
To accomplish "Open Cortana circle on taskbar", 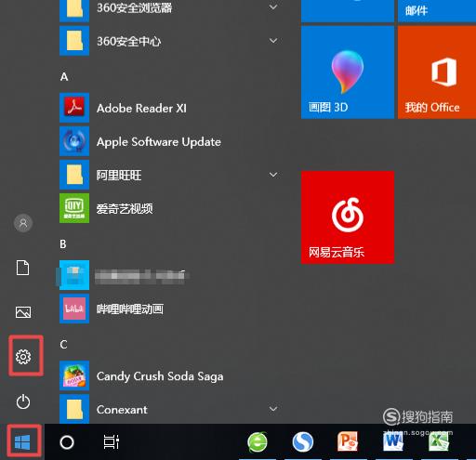I will (x=67, y=442).
